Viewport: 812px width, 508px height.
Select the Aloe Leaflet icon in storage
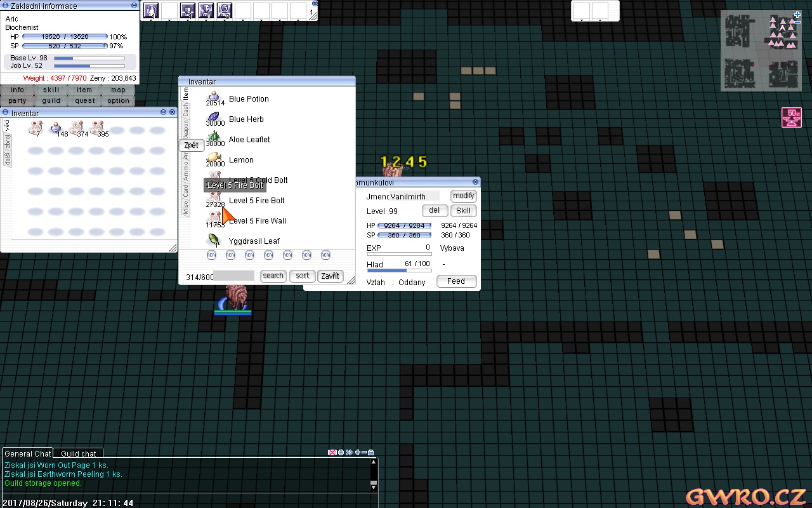point(214,138)
